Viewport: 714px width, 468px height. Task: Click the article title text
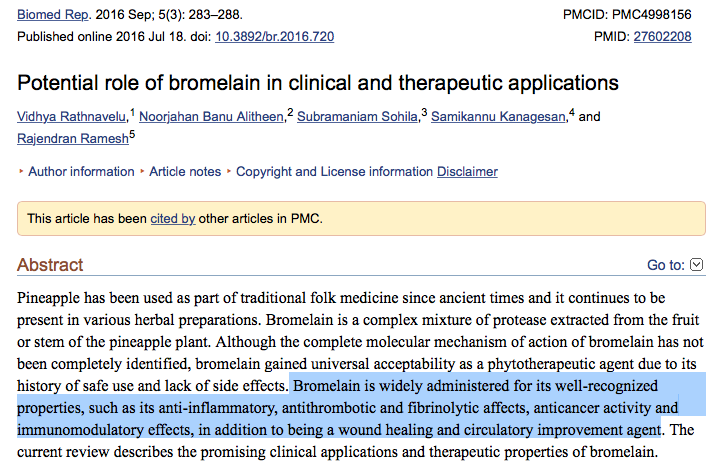[x=318, y=82]
